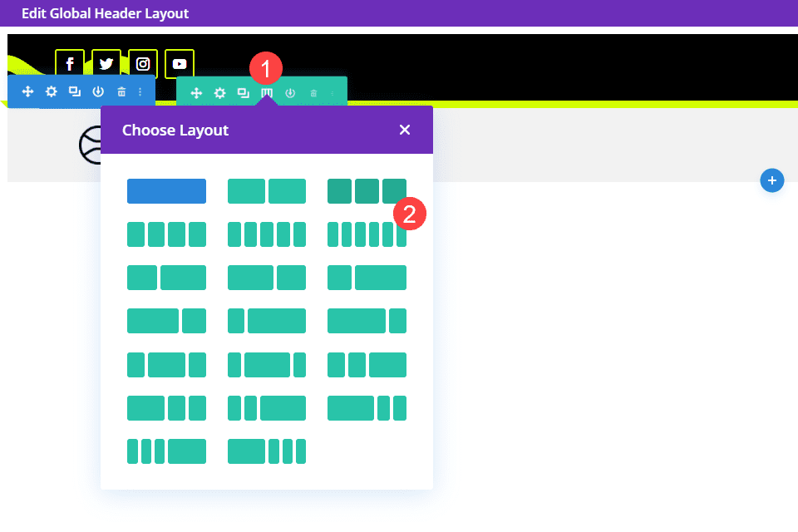Open section settings gear in blue toolbar
The width and height of the screenshot is (798, 532).
click(x=52, y=91)
